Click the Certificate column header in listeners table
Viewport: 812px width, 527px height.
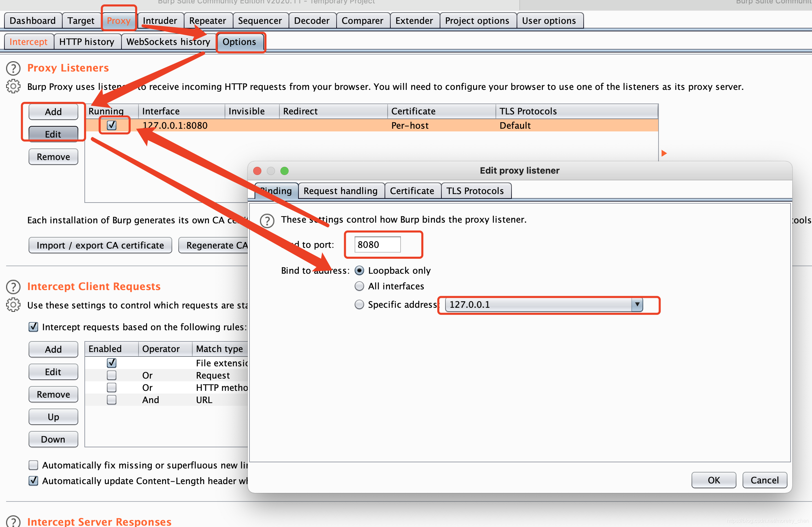pyautogui.click(x=441, y=111)
